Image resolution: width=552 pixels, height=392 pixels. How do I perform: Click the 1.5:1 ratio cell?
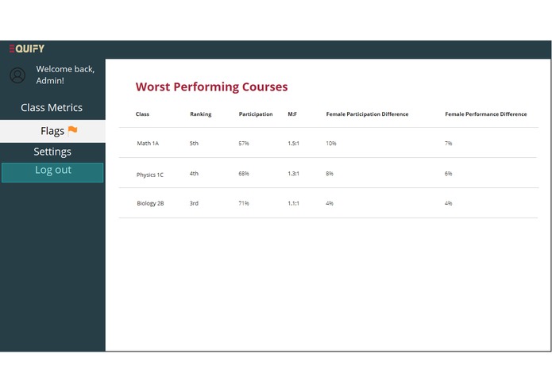pos(293,144)
